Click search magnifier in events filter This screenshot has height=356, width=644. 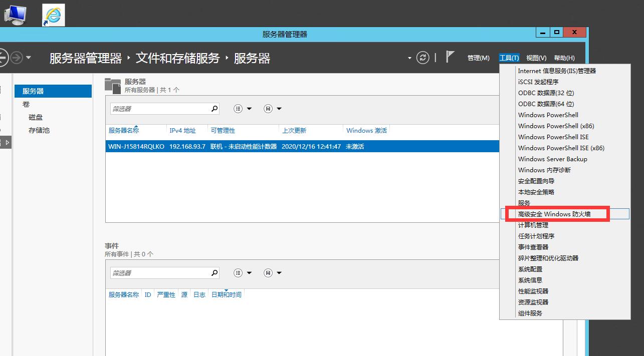click(x=214, y=273)
